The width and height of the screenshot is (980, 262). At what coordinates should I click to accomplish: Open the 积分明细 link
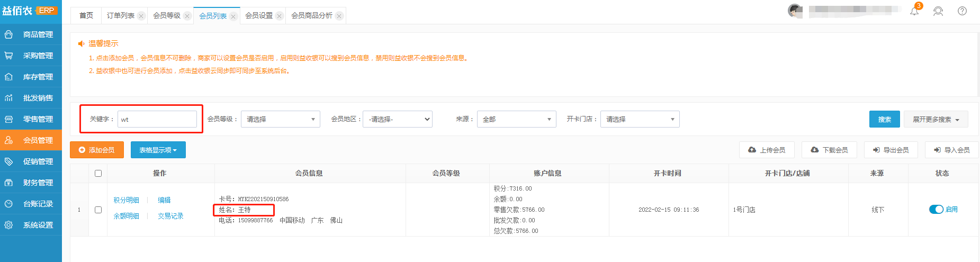pos(126,200)
